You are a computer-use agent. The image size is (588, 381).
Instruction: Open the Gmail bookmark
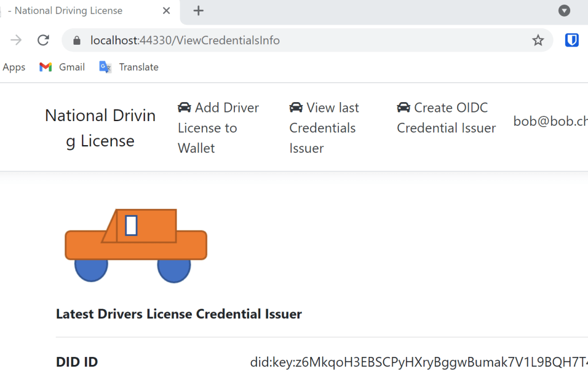click(x=62, y=67)
